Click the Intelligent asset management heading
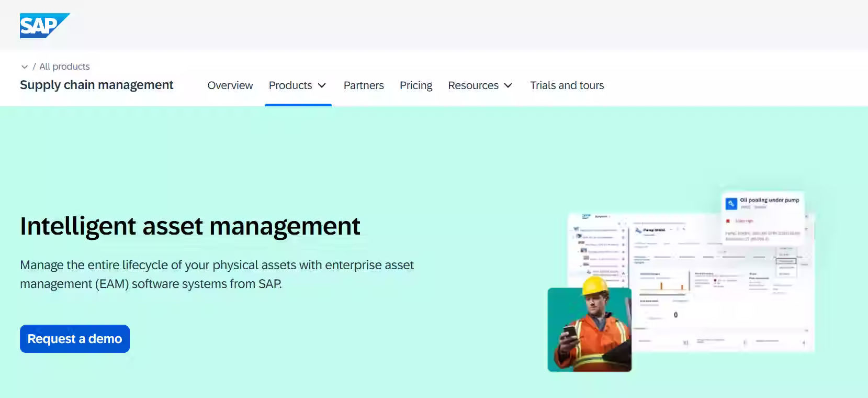Image resolution: width=868 pixels, height=398 pixels. pyautogui.click(x=190, y=226)
